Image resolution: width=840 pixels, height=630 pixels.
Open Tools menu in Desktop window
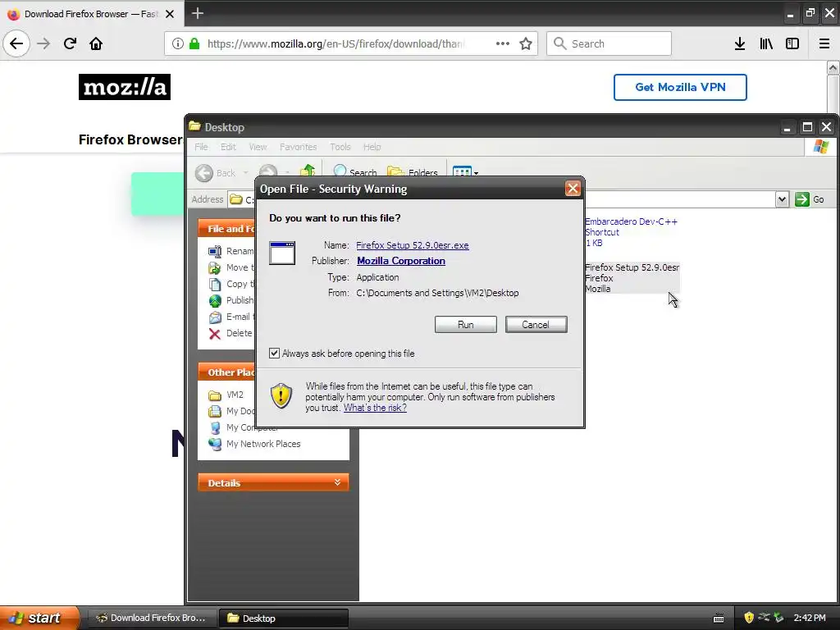point(340,147)
